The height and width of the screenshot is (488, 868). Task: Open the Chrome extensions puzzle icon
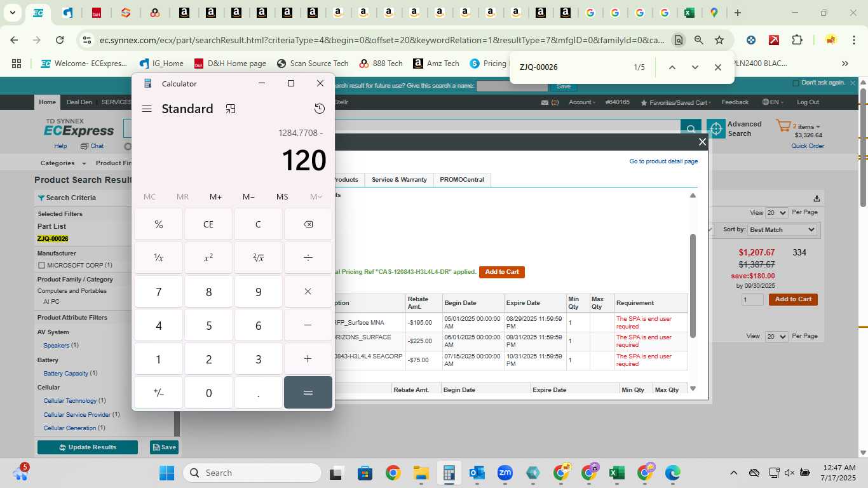(x=797, y=40)
